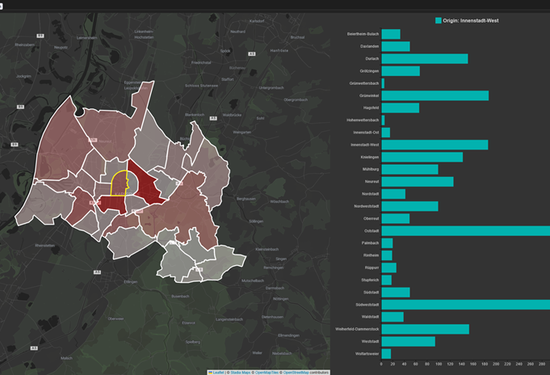Click the Leaflet flag icon in attribution
This screenshot has height=375, width=550.
tap(210, 372)
